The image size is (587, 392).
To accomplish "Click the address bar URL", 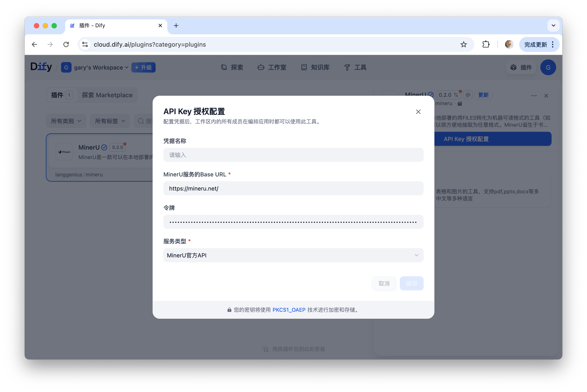I will coord(150,44).
